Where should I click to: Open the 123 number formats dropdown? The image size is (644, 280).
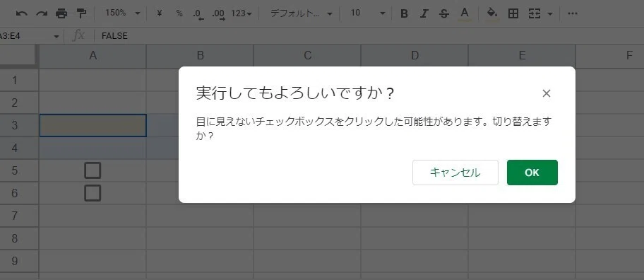pyautogui.click(x=241, y=13)
